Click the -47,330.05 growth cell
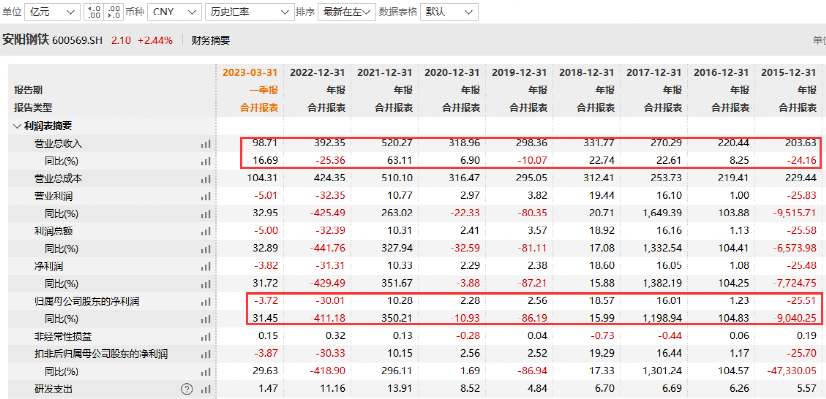Screen dimensions: 826x399 tap(792, 372)
